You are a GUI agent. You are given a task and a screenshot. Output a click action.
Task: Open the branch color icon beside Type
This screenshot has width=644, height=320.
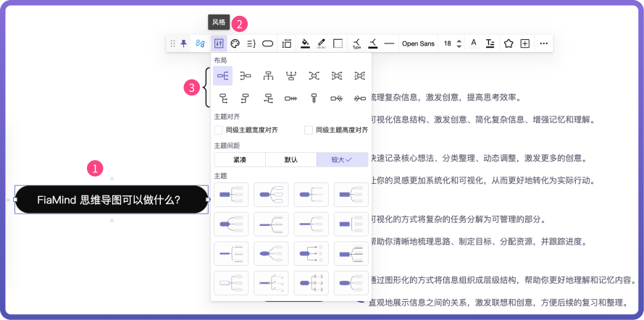point(373,43)
